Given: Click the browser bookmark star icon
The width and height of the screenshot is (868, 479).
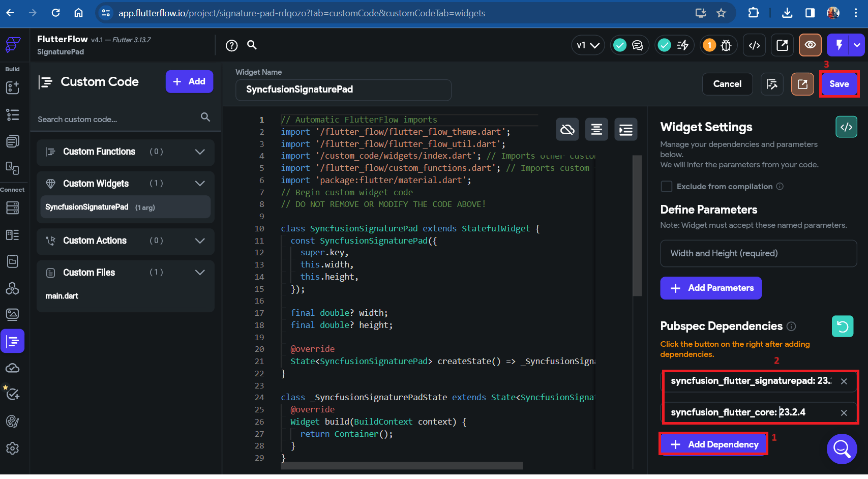Looking at the screenshot, I should [x=721, y=13].
